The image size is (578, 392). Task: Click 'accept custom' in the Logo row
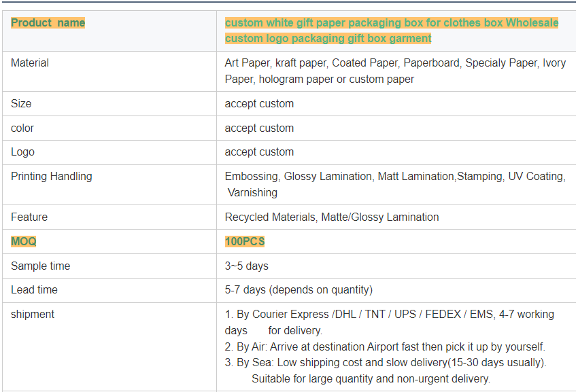[259, 152]
